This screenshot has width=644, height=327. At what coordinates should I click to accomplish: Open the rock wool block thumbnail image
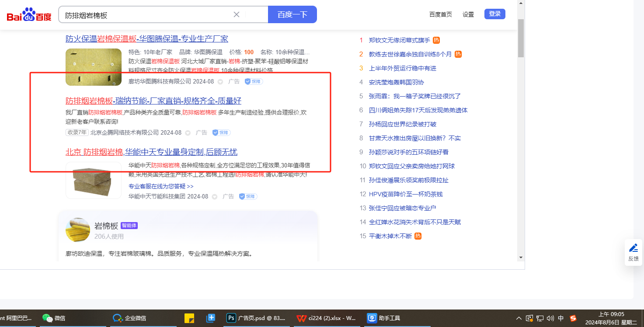coord(94,180)
